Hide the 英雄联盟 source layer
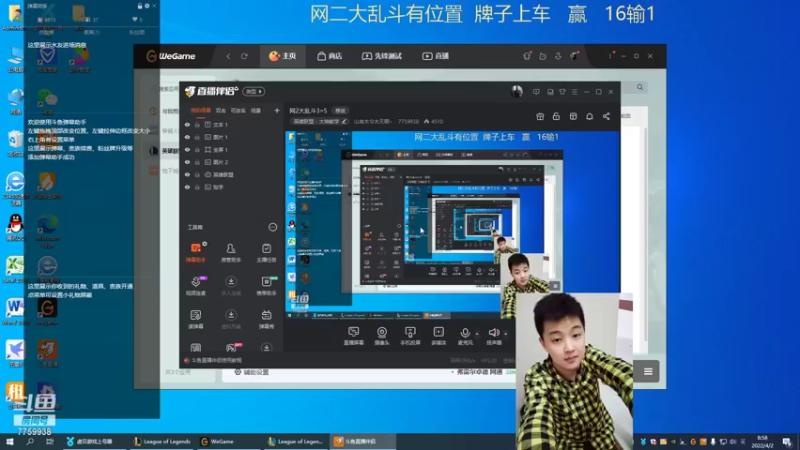Image resolution: width=800 pixels, height=450 pixels. [x=187, y=174]
